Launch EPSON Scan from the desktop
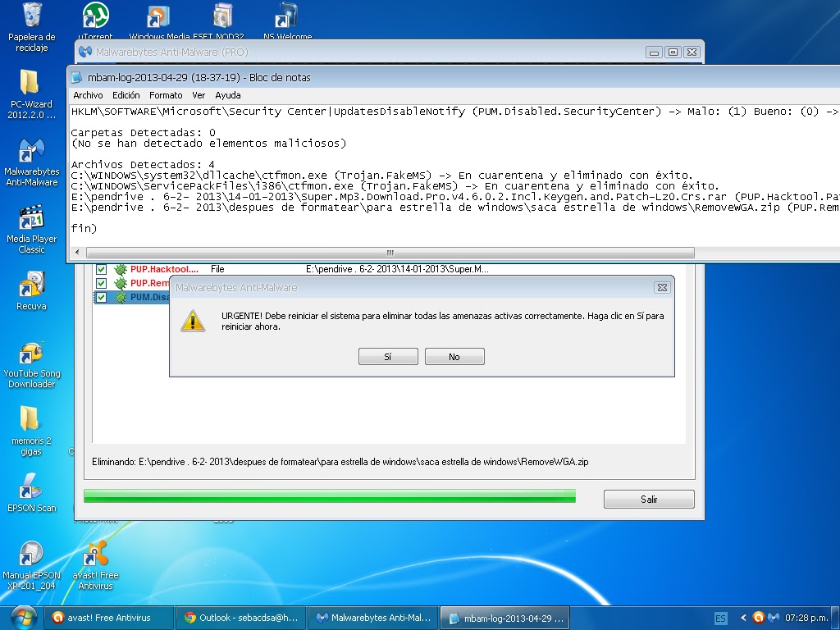The height and width of the screenshot is (630, 840). pos(31,492)
